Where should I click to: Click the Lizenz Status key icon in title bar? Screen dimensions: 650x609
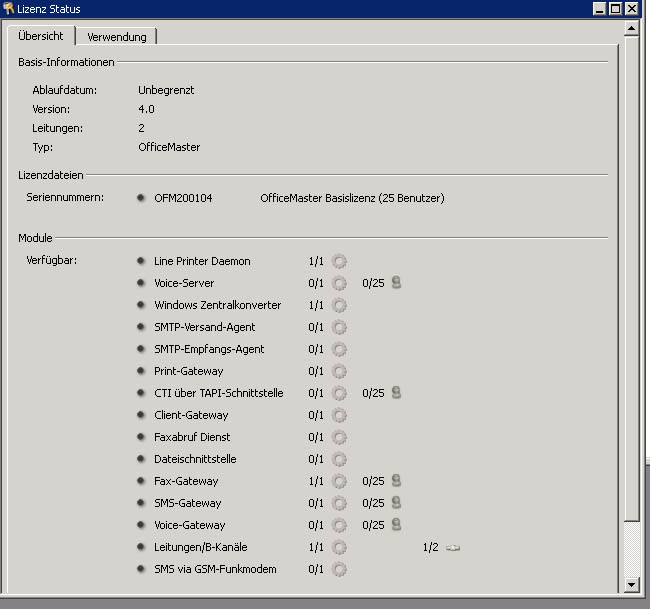click(x=9, y=8)
